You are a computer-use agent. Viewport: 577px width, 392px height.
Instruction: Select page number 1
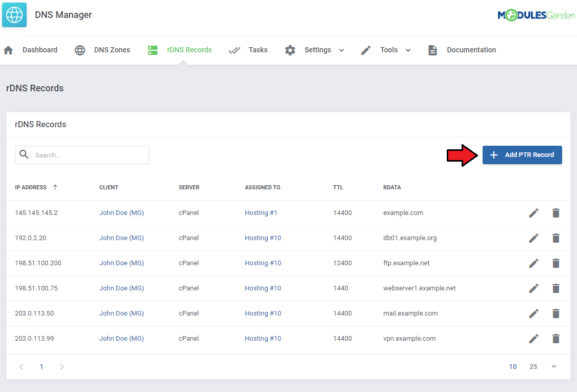[x=42, y=367]
